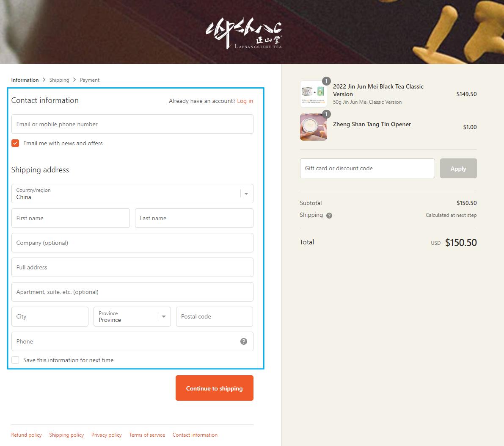
Task: Click the Zheng Shan Tang Tin Opener thumbnail
Action: 314,127
